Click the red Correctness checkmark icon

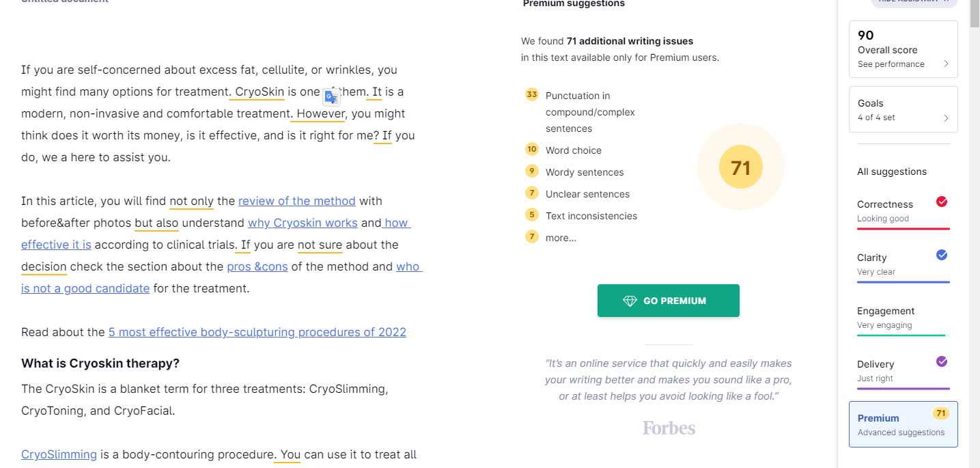(x=942, y=202)
